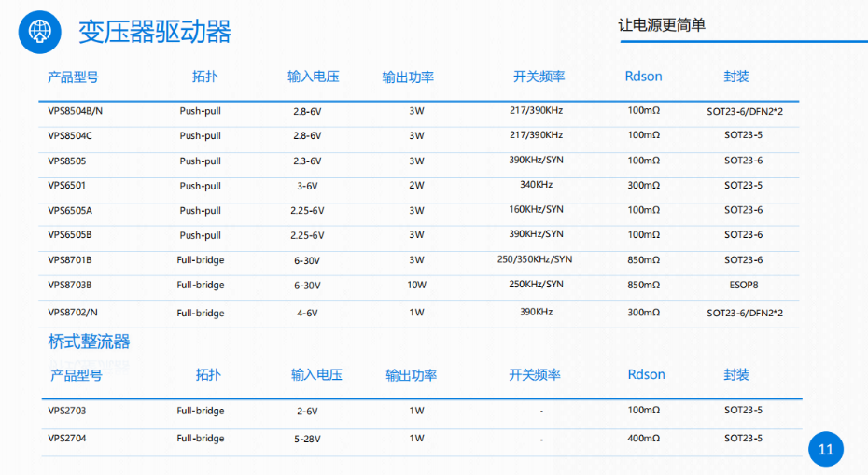The image size is (868, 475).
Task: Click the Rdson header in the top table
Action: tap(643, 77)
